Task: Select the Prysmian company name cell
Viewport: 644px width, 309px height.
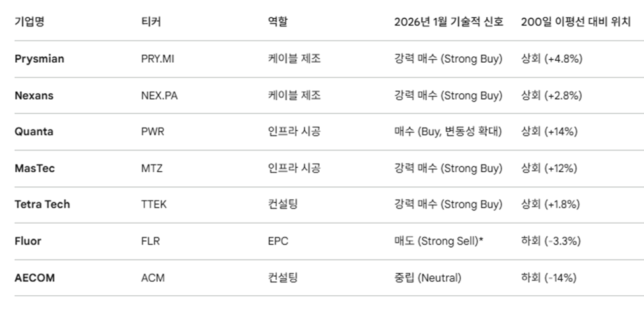Action: pos(40,59)
